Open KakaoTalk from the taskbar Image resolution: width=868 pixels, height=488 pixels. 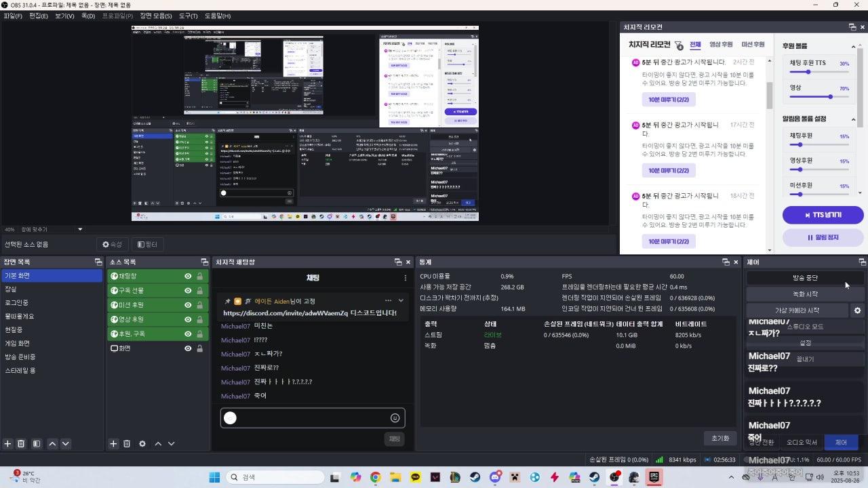click(x=415, y=477)
